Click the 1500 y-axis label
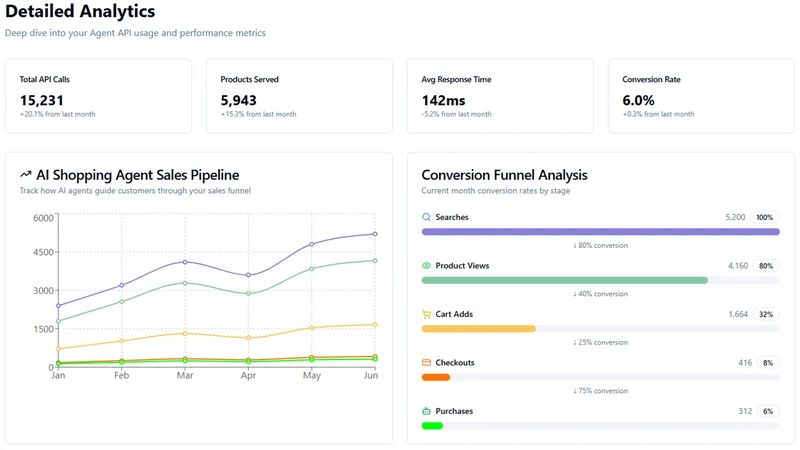The image size is (800, 450). (43, 329)
